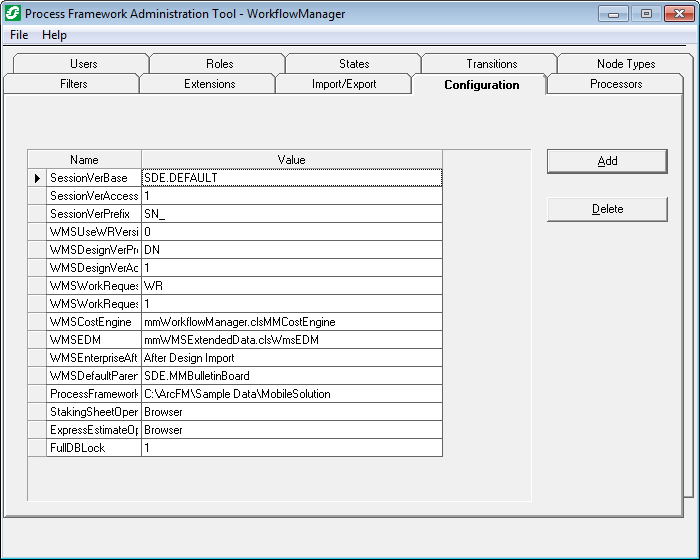Open the File menu
Image resolution: width=700 pixels, height=560 pixels.
click(19, 35)
